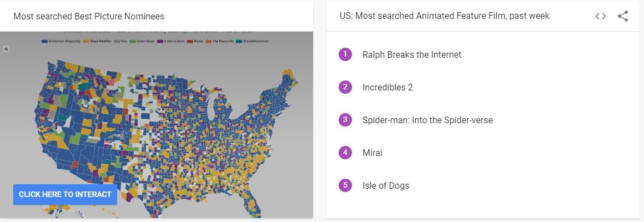Click the map search magnifier icon

[x=6, y=49]
